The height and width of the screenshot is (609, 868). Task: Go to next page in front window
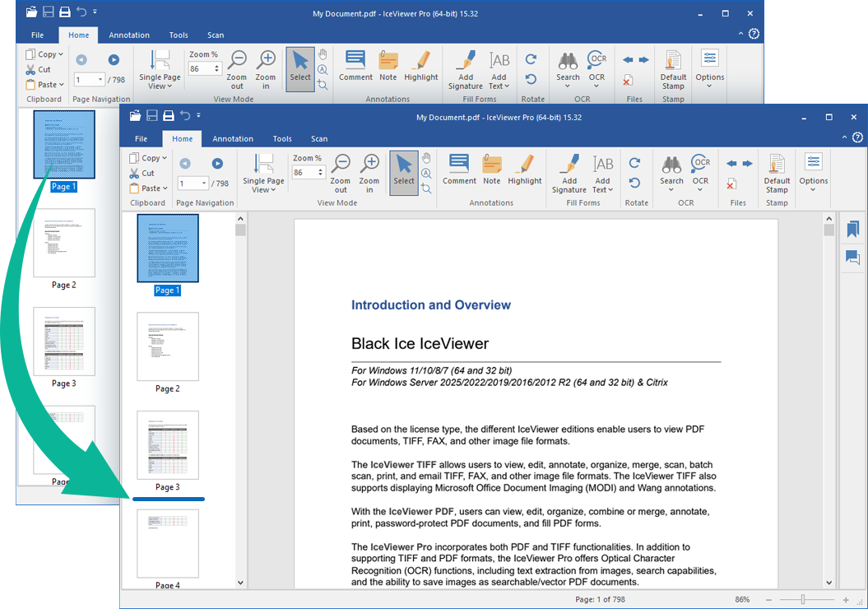pyautogui.click(x=217, y=163)
